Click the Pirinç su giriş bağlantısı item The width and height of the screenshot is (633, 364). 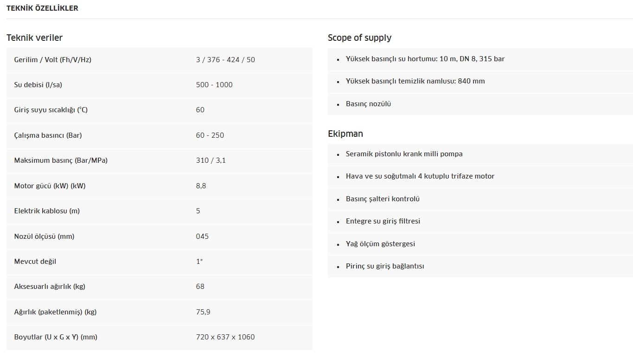pos(385,266)
